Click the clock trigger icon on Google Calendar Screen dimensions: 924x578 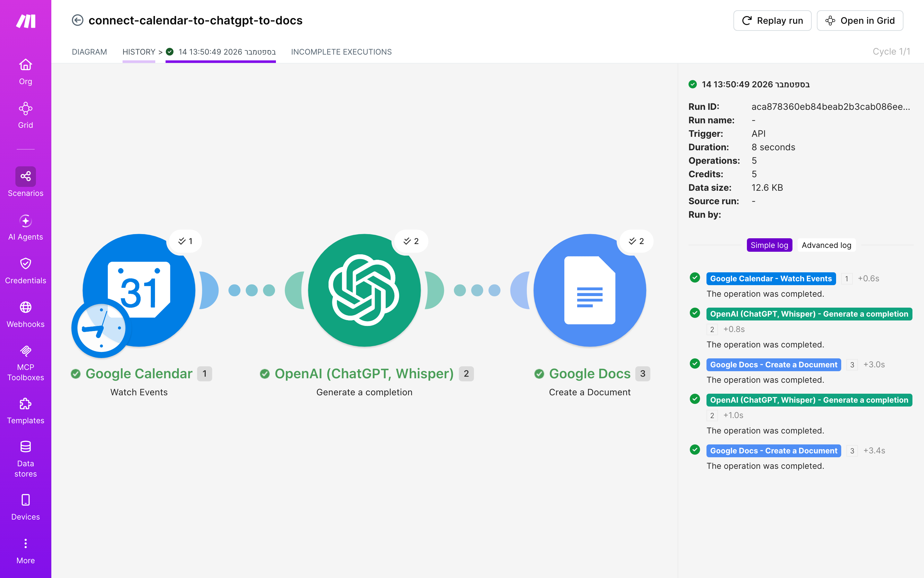101,328
